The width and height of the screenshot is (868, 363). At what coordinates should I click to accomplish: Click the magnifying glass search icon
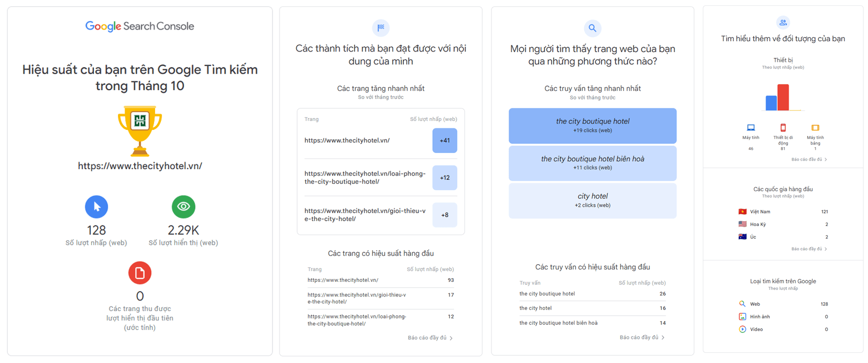592,28
